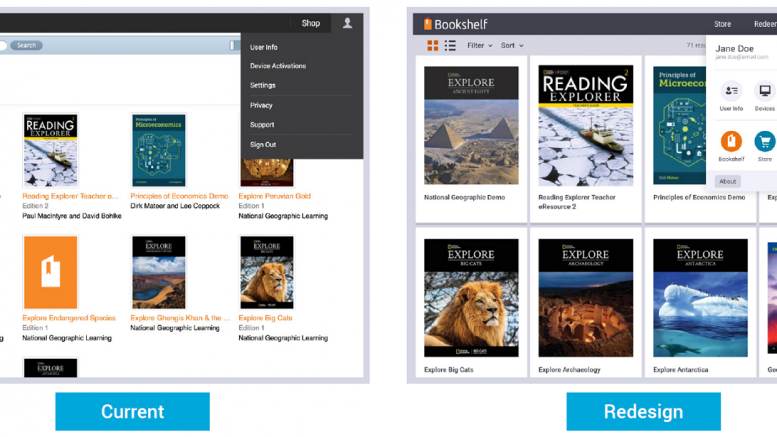
Task: Open Device Activations menu entry
Action: click(278, 66)
